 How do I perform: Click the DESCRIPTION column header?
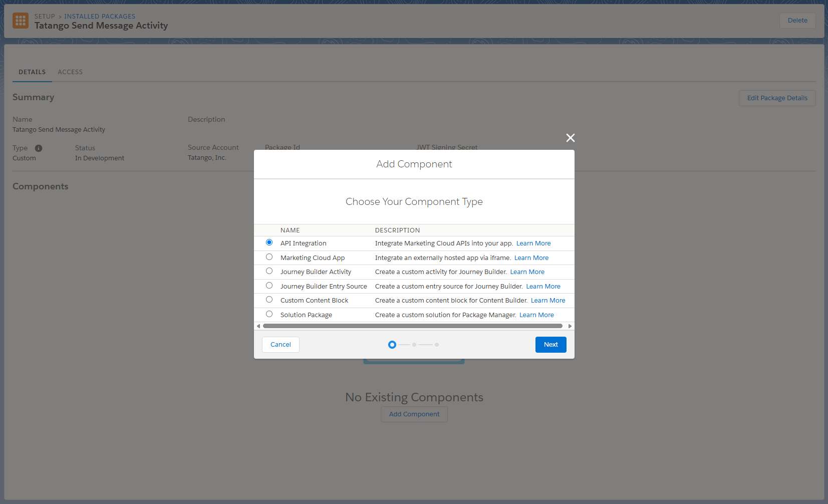coord(398,230)
